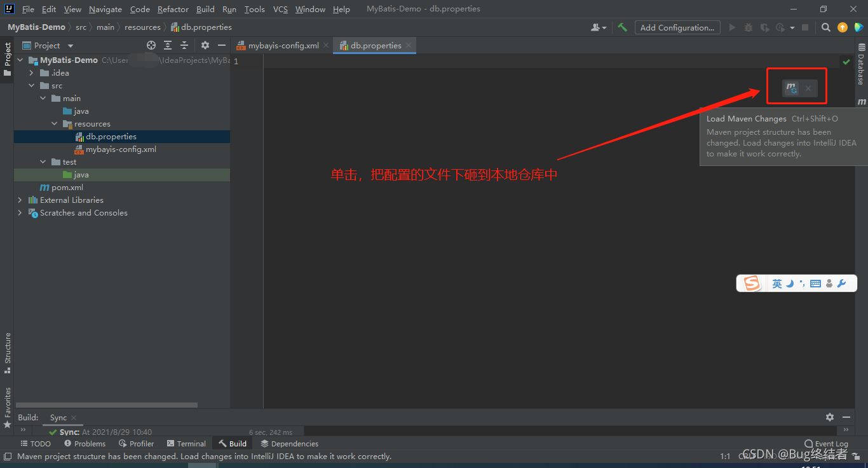This screenshot has height=468, width=868.
Task: Close the db.properties editor tab
Action: pos(409,45)
